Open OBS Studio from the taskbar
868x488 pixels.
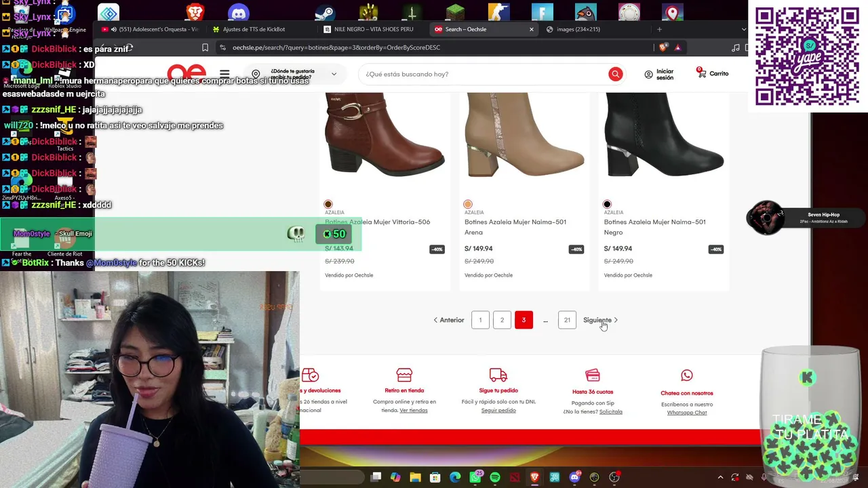coord(614,477)
